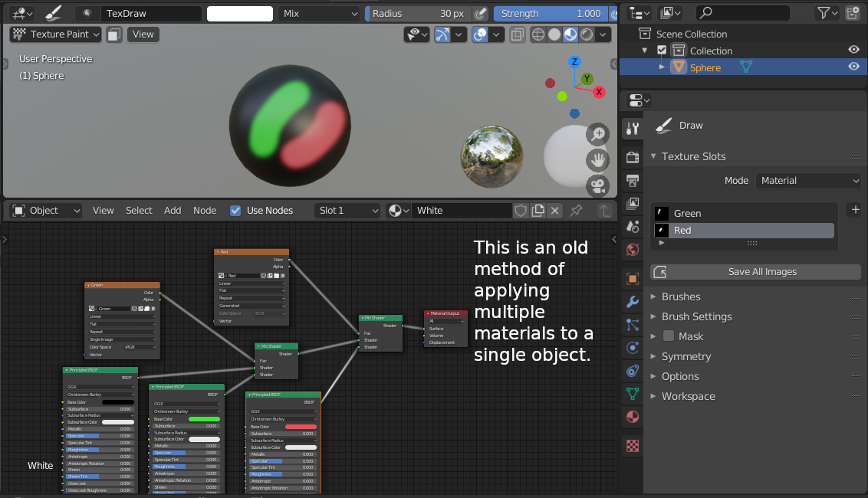This screenshot has height=498, width=868.
Task: Hide the Sphere object with eye icon
Action: tap(854, 67)
